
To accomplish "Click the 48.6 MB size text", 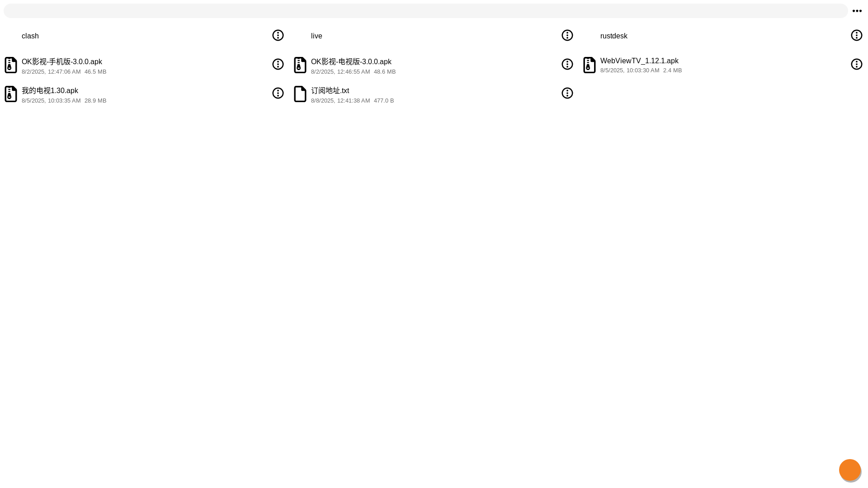I will click(385, 72).
